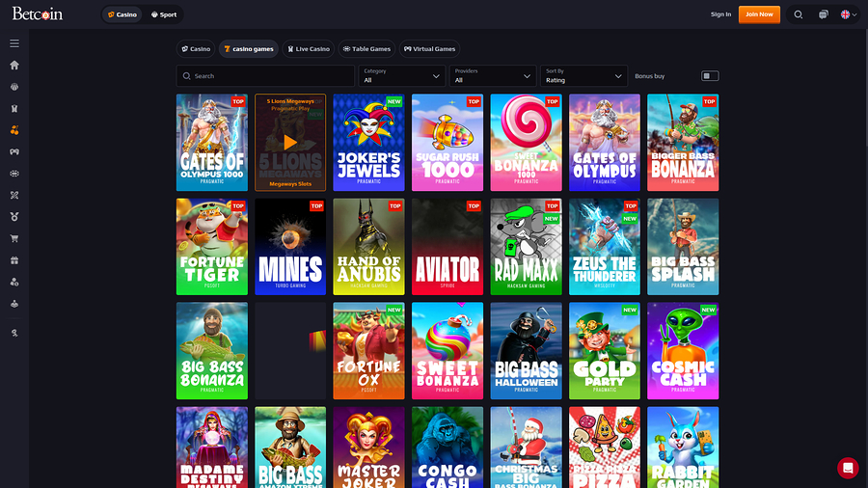Click the Sign In link

(720, 14)
